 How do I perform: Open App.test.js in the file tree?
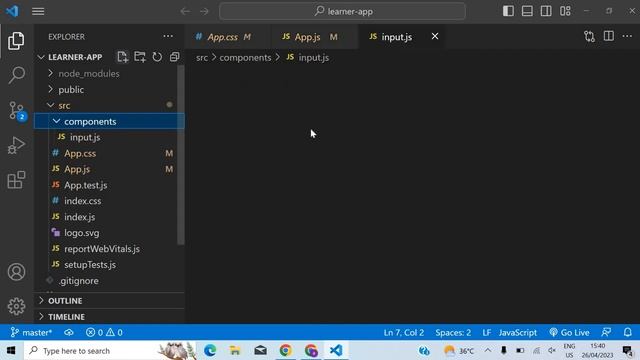(109, 185)
